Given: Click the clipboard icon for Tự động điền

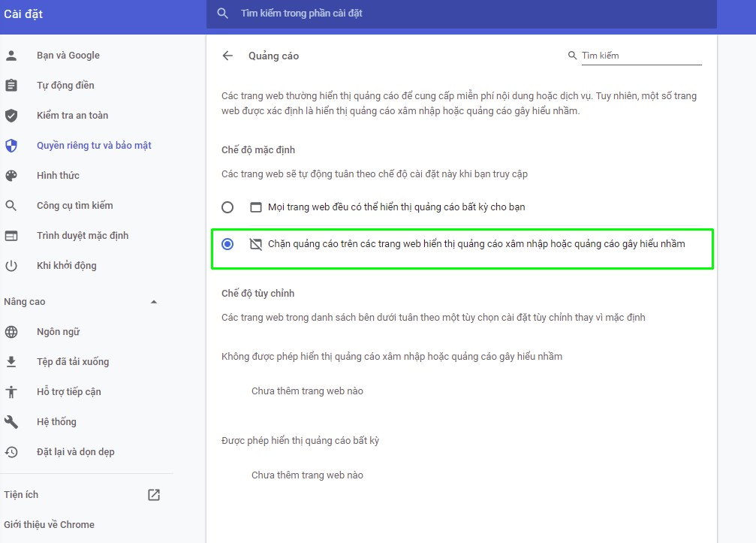Looking at the screenshot, I should coord(11,86).
